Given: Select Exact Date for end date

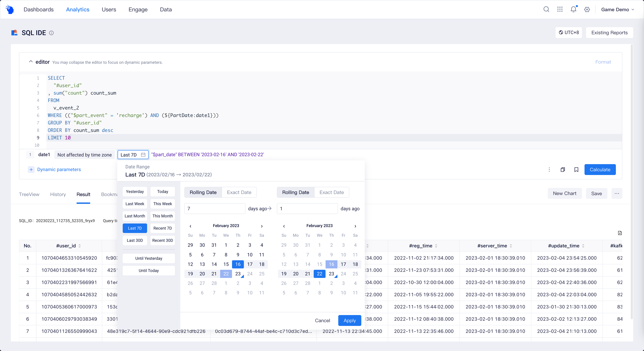Looking at the screenshot, I should [x=331, y=192].
